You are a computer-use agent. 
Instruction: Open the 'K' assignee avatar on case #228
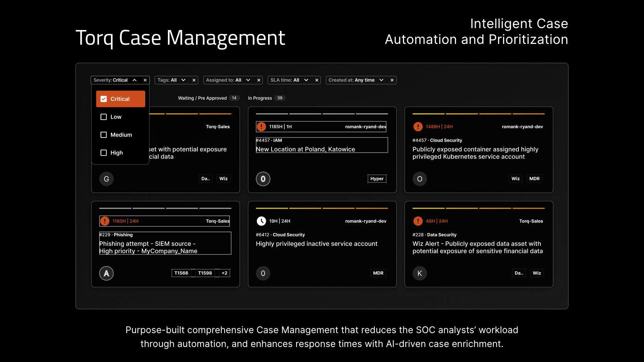[x=419, y=273]
